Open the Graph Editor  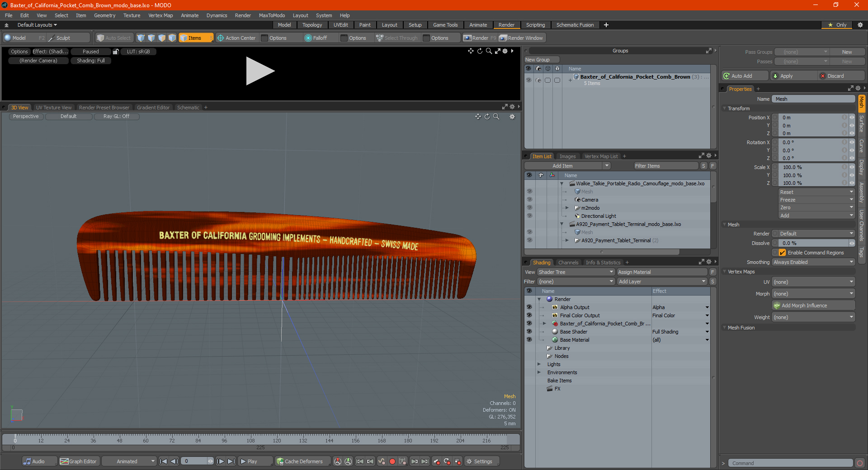pos(78,461)
